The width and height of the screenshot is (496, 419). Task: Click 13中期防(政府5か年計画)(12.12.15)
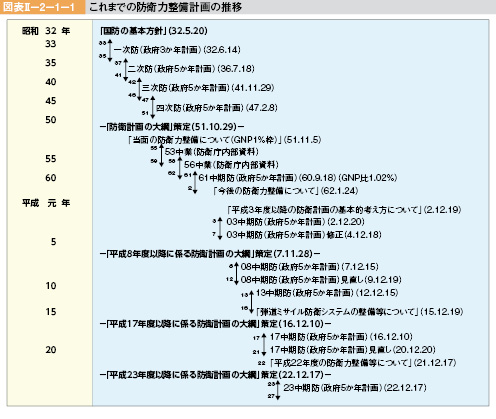point(327,293)
